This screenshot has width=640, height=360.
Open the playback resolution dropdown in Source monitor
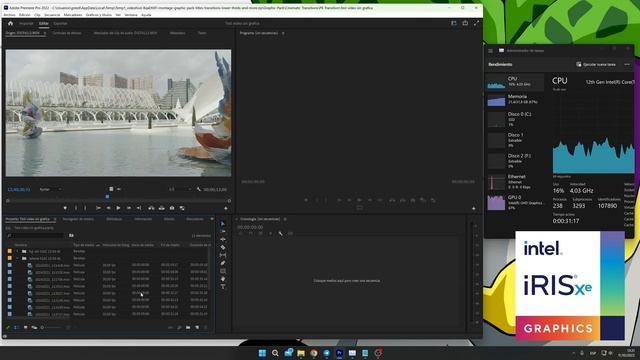coord(180,189)
